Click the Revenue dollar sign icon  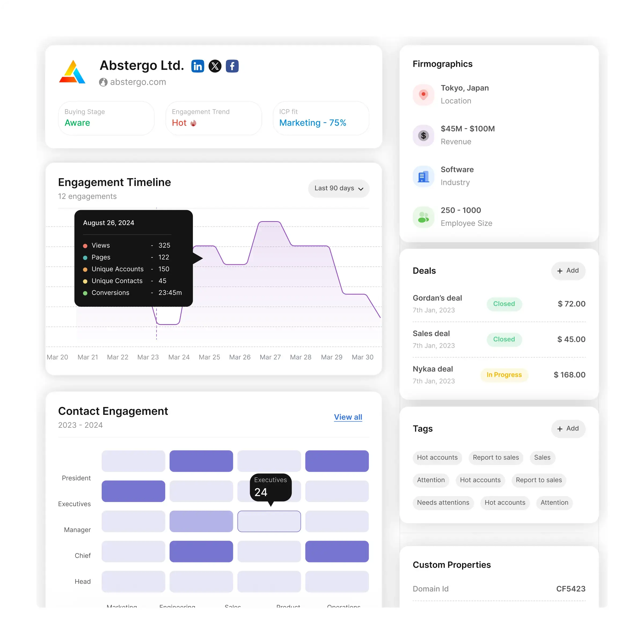click(423, 135)
